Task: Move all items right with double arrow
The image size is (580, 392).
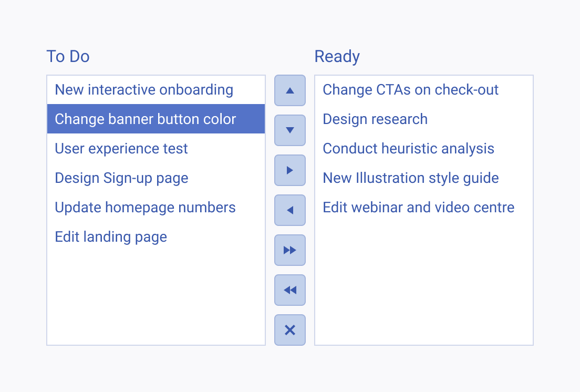Action: (x=290, y=250)
